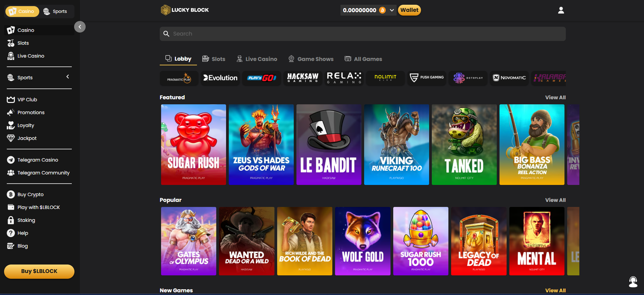Open Viking Runecraft 100 game
The width and height of the screenshot is (644, 295).
coord(397,145)
